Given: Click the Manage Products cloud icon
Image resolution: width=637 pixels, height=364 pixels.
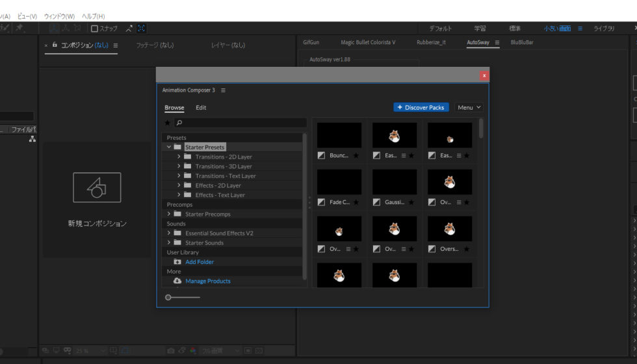Looking at the screenshot, I should (x=177, y=281).
